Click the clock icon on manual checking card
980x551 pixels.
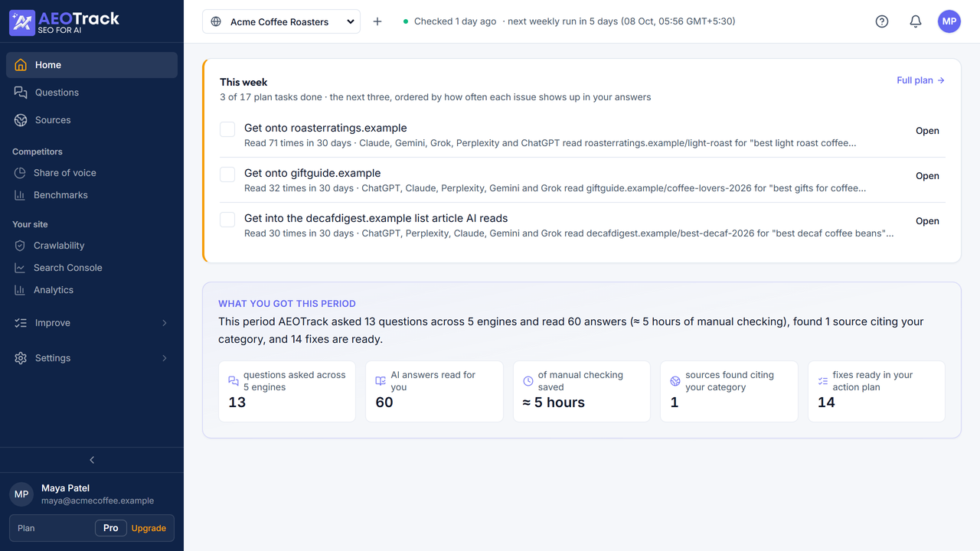(528, 381)
